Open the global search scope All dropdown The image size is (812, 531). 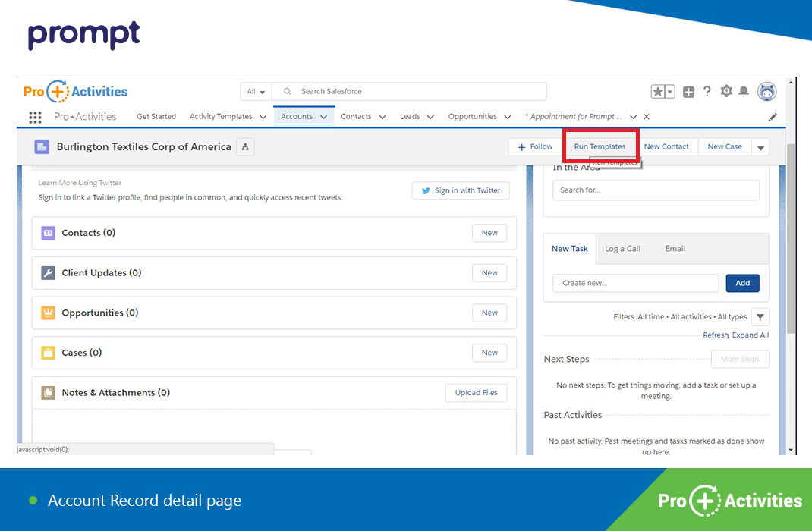click(256, 91)
